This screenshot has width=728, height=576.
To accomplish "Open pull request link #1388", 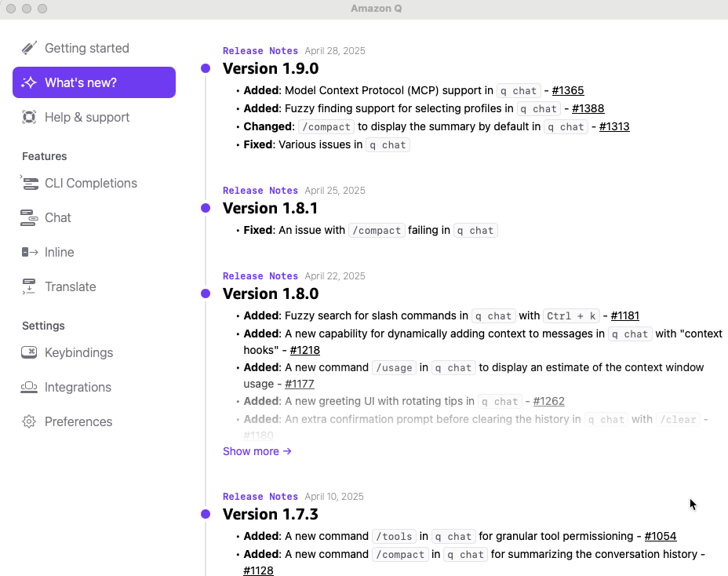I will coord(588,109).
